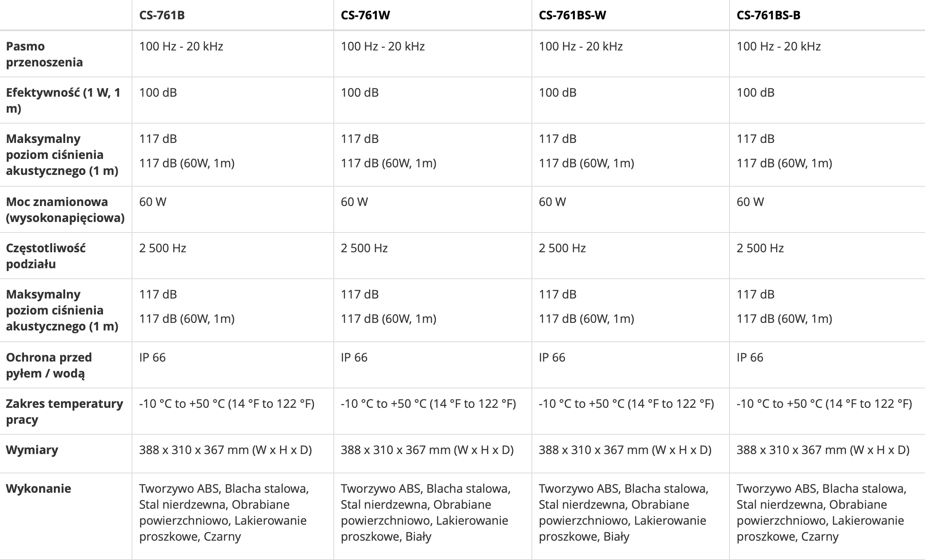The image size is (925, 560).
Task: Click CS-761W material text ending with Biały
Action: click(x=425, y=512)
